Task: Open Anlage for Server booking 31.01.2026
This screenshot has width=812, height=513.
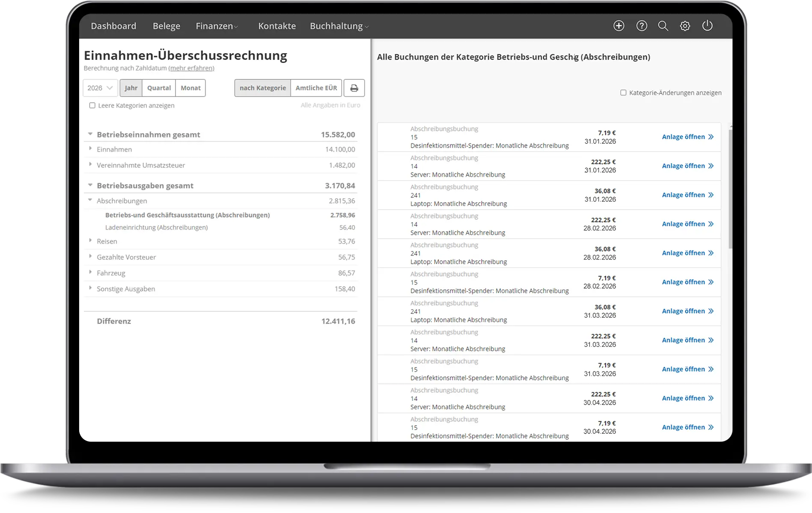Action: [x=688, y=166]
